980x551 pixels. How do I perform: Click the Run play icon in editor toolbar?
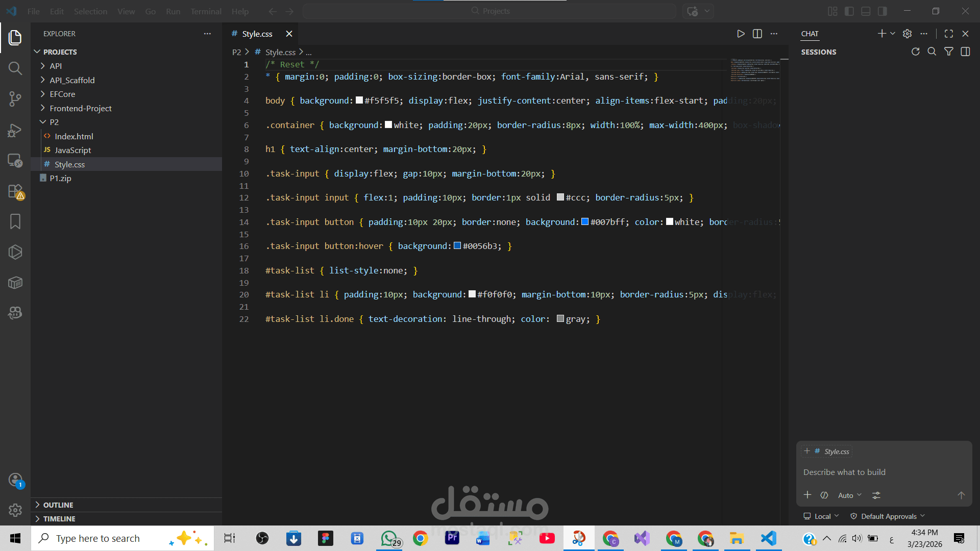click(x=741, y=34)
